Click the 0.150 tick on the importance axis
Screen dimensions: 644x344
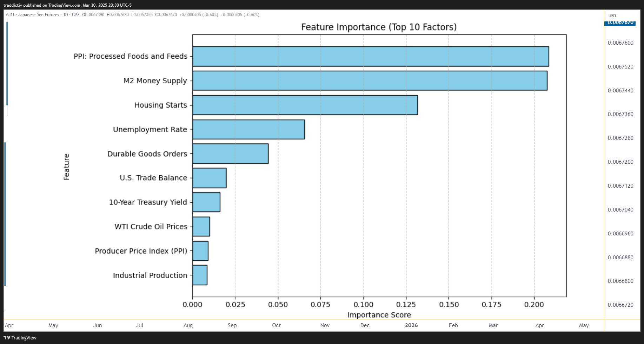(449, 305)
